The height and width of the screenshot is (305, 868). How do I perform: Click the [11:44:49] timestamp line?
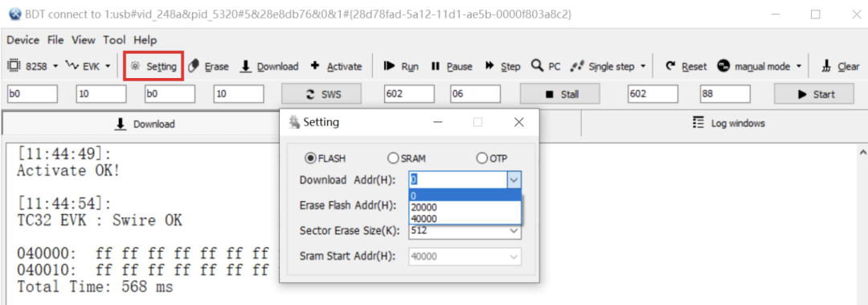point(64,154)
